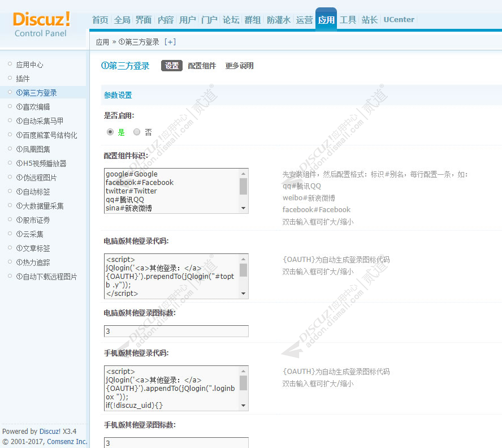502x448 pixels.
Task: Open ①凤凰图集 in the sidebar
Action: click(x=33, y=149)
